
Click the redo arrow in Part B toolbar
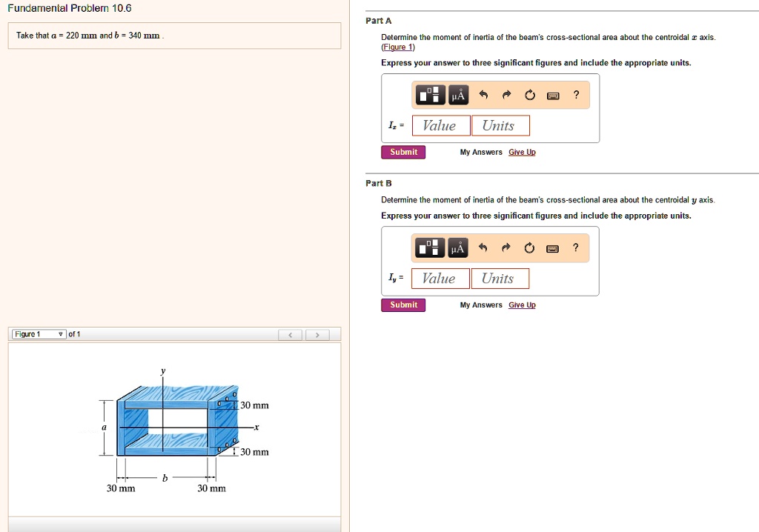tap(507, 247)
